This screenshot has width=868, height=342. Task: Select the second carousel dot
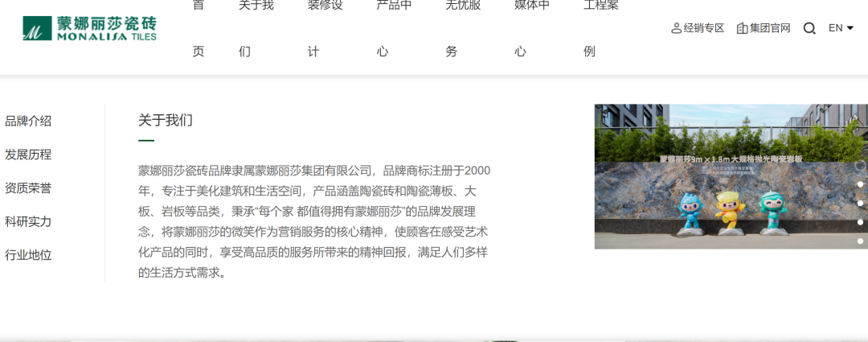click(x=860, y=184)
